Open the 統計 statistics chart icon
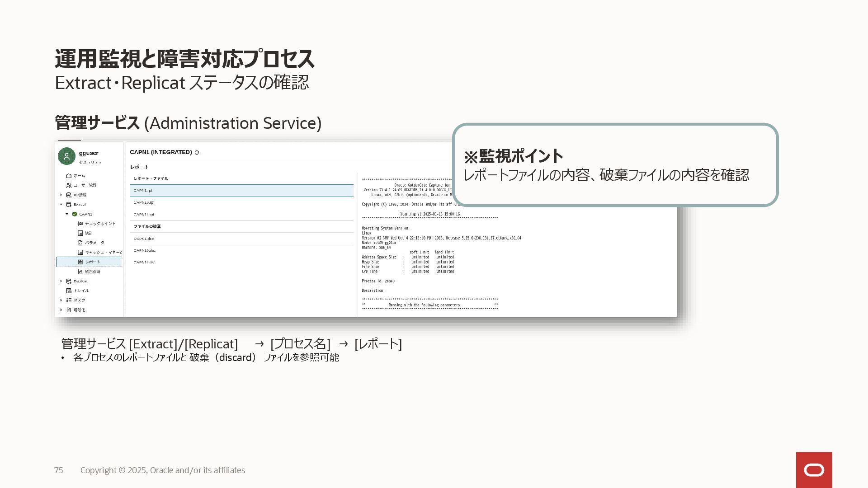Screen dimensions: 868x488 click(x=80, y=233)
